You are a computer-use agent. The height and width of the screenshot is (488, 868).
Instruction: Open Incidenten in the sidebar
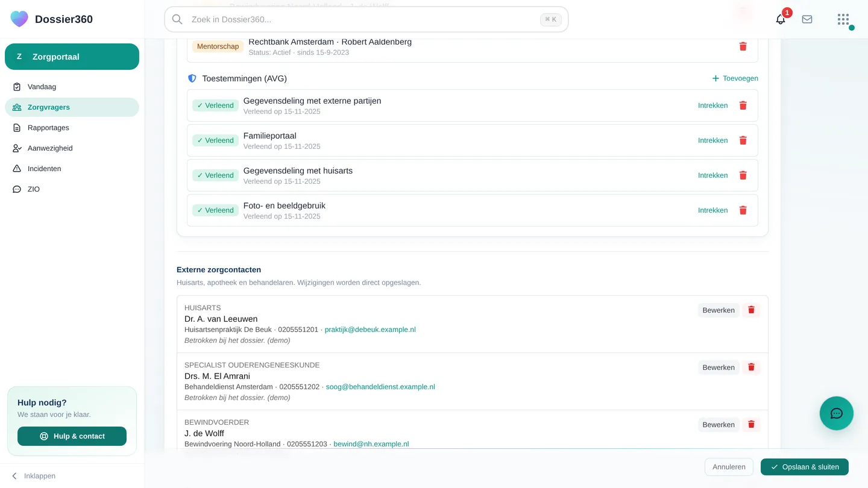(72, 169)
